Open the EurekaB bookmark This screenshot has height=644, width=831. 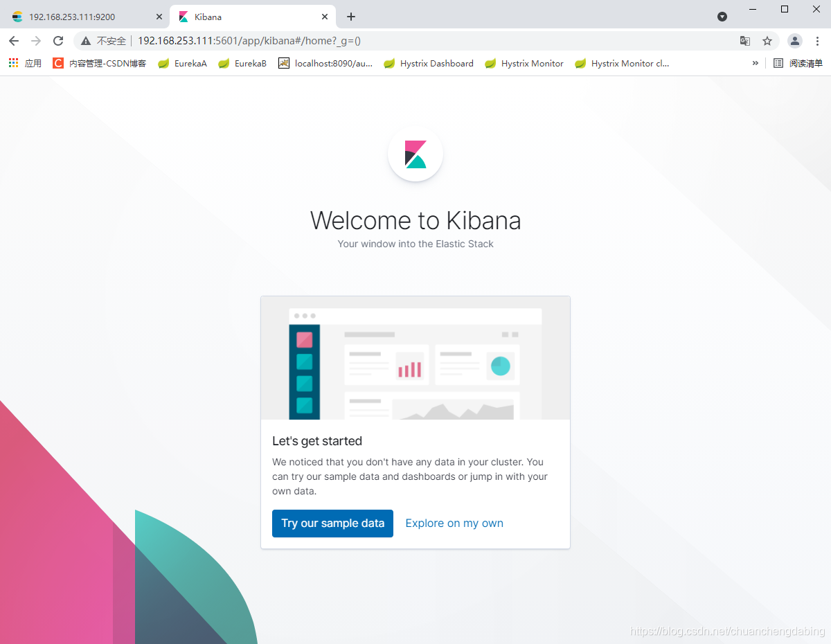pyautogui.click(x=242, y=63)
